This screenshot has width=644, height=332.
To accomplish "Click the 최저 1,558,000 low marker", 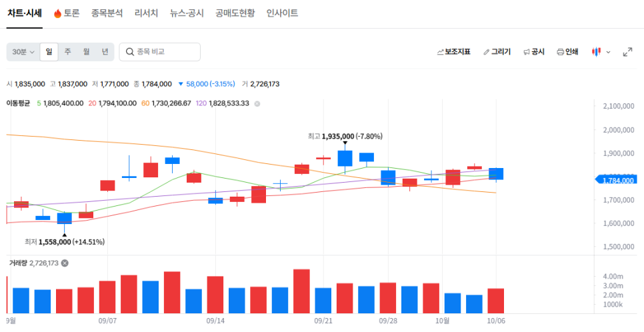I will pos(65,242).
